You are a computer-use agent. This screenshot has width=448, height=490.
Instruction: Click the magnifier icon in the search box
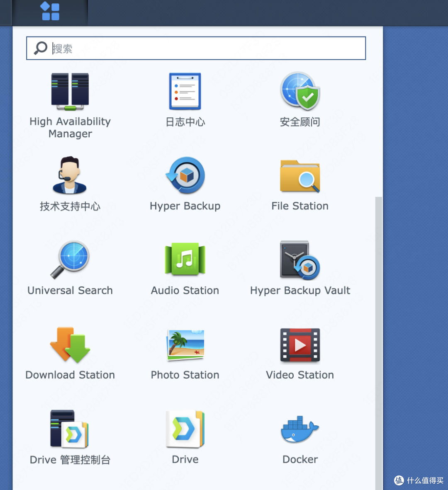41,48
